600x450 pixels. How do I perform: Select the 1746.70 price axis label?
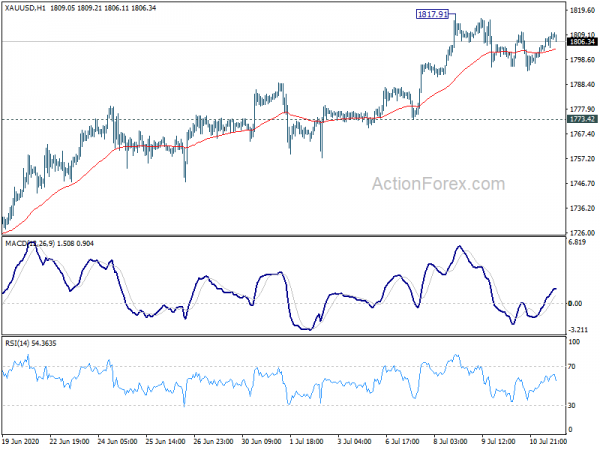[581, 184]
